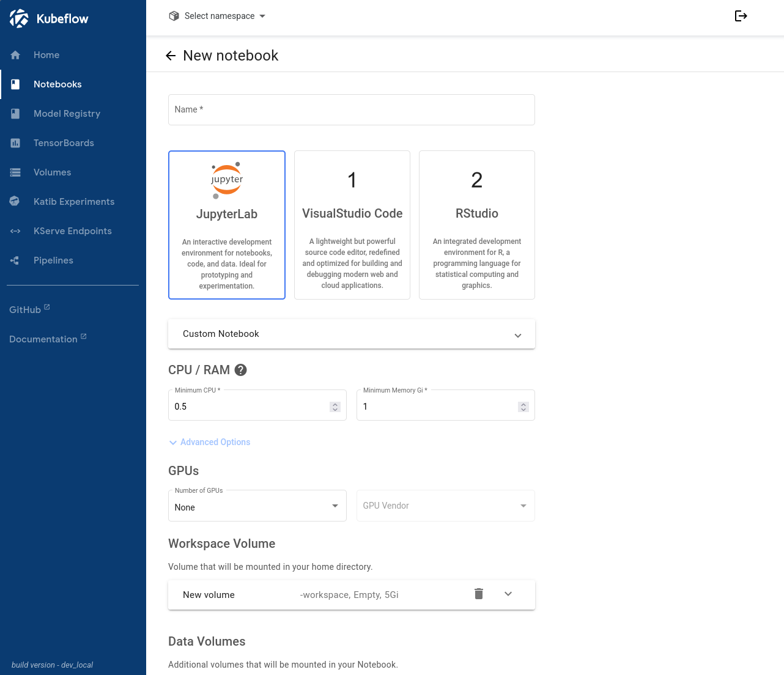Open the GitHub link
Viewport: 784px width, 675px height.
pyautogui.click(x=29, y=309)
